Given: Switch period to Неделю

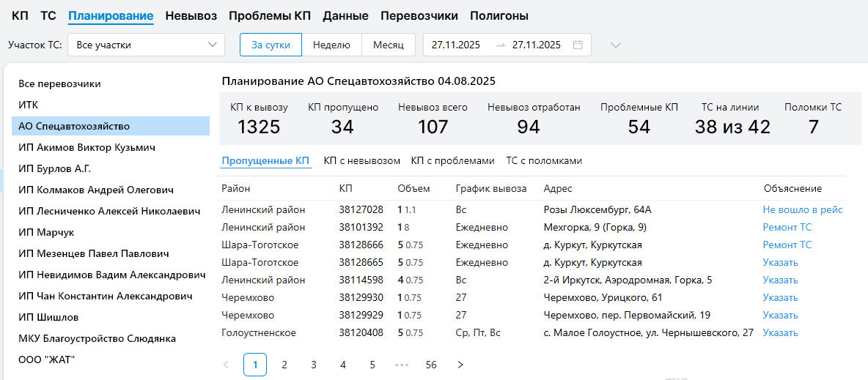Looking at the screenshot, I should pyautogui.click(x=331, y=45).
